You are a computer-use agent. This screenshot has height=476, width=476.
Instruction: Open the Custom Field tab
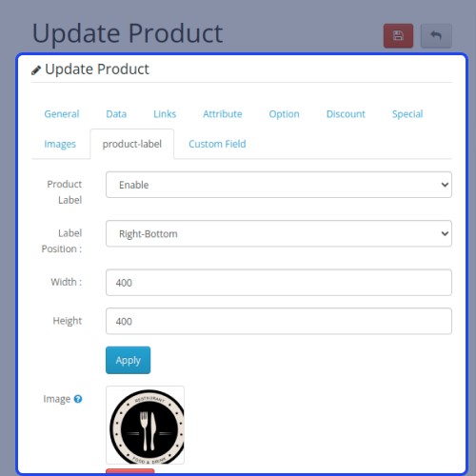click(217, 144)
